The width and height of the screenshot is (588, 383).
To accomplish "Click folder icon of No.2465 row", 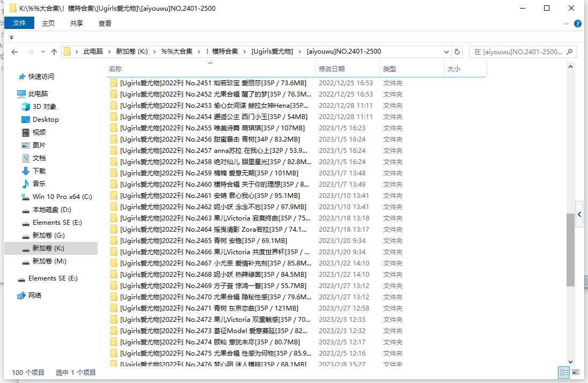I will 114,240.
